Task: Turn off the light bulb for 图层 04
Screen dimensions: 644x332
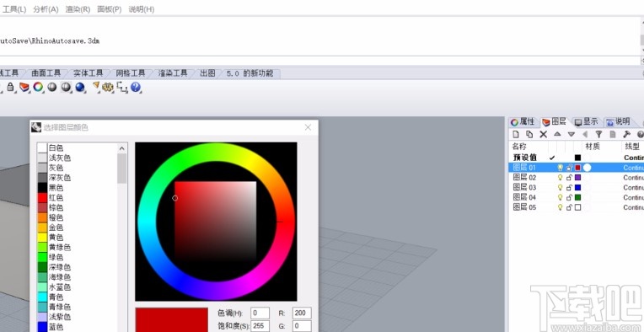Action: 560,197
